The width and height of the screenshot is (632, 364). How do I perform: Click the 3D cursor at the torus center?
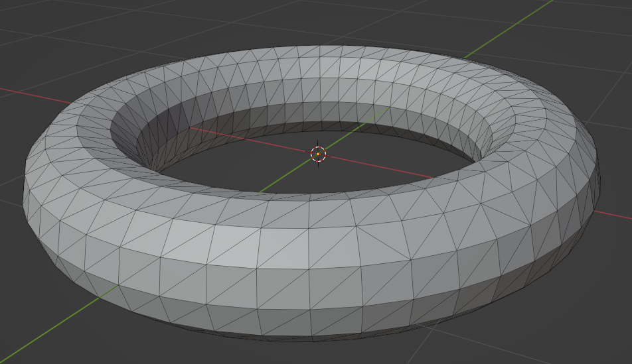pyautogui.click(x=318, y=154)
